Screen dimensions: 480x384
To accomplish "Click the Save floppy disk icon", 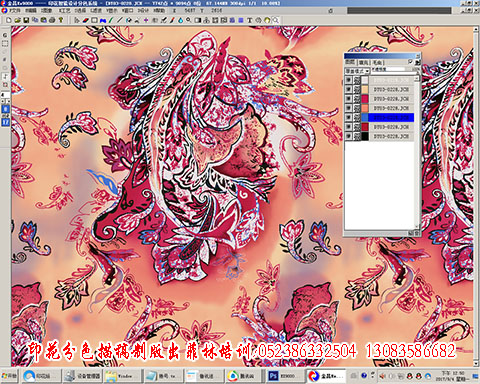I will [26, 20].
